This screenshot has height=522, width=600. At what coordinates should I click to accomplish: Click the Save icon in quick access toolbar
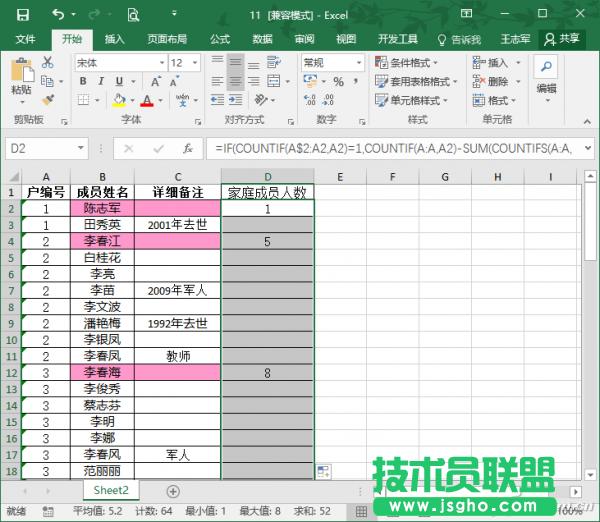(22, 15)
